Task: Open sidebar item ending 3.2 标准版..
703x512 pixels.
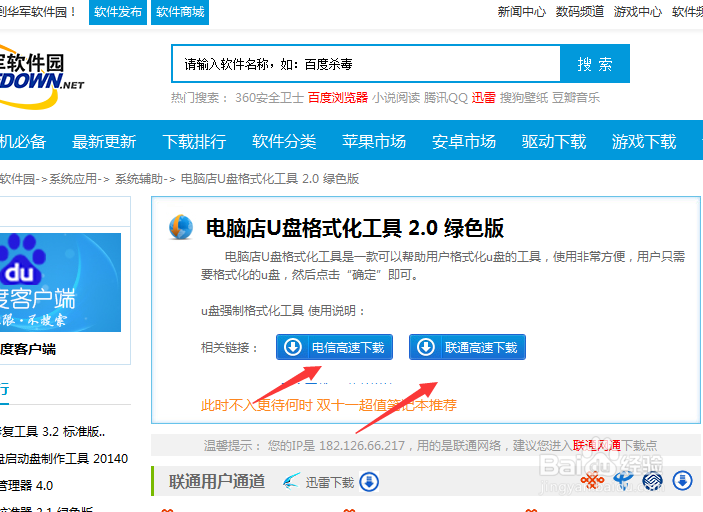Action: coord(52,432)
